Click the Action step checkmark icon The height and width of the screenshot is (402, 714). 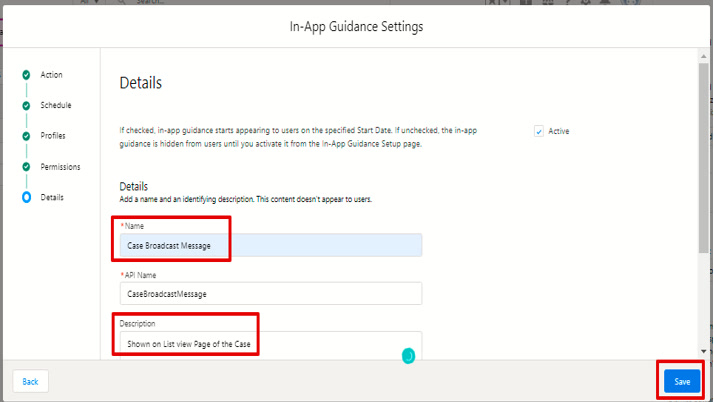(x=26, y=75)
